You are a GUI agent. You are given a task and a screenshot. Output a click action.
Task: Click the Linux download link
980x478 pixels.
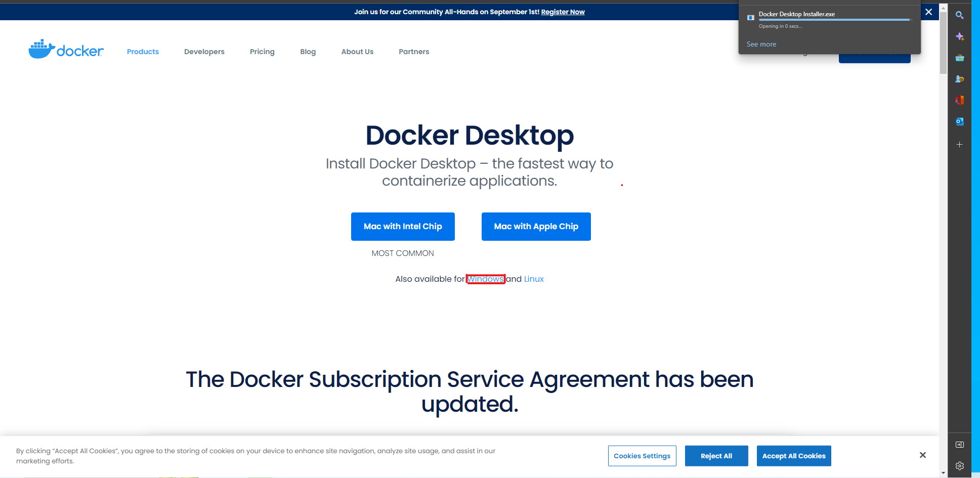click(534, 279)
